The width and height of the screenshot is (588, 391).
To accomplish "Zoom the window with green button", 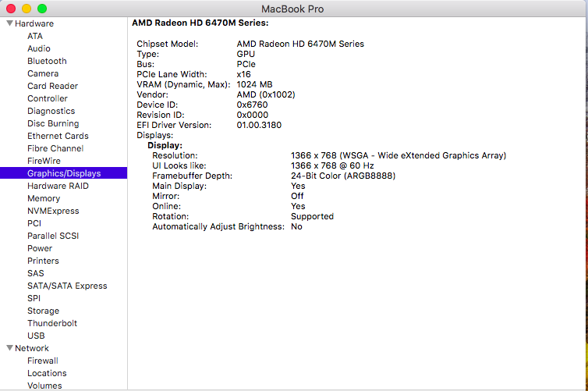I will 42,9.
